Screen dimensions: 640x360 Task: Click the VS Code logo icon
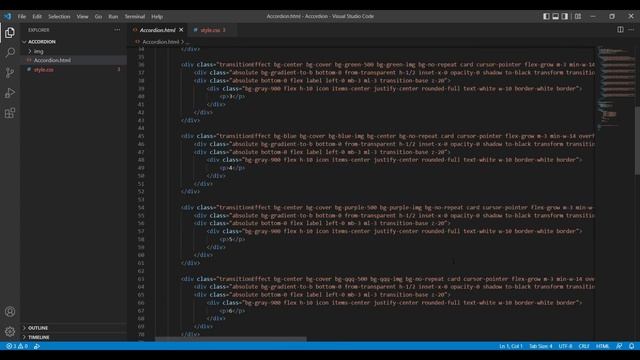[x=7, y=16]
